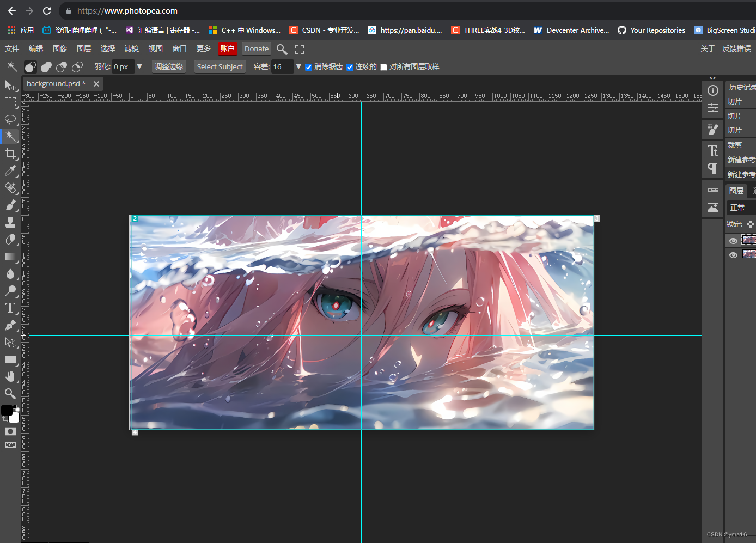Image resolution: width=756 pixels, height=543 pixels.
Task: Select the Crop tool
Action: (10, 154)
